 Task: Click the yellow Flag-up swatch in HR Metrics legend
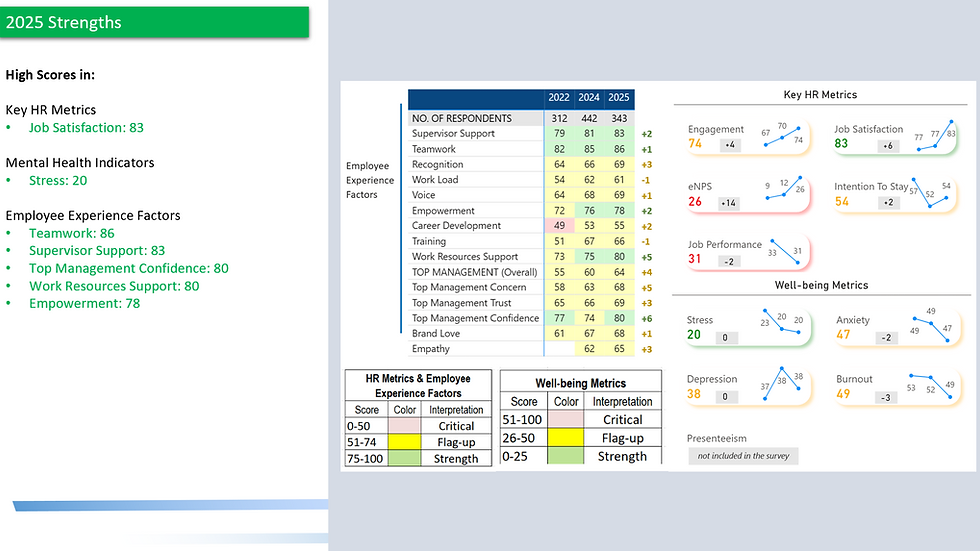click(x=404, y=442)
